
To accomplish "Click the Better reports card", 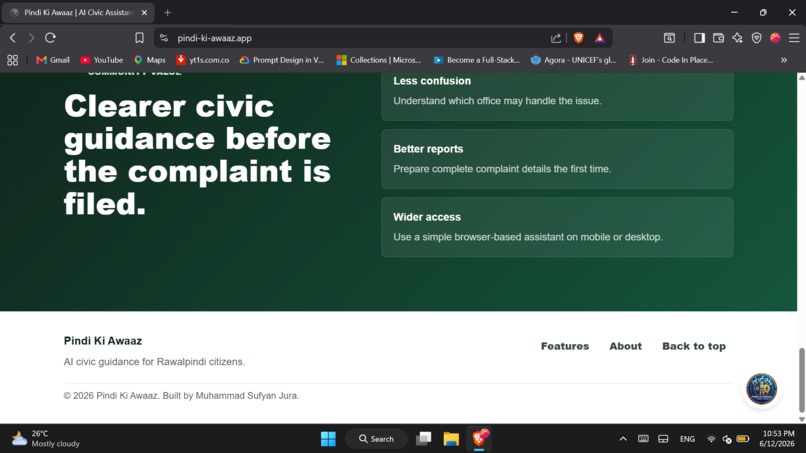I will 557,159.
